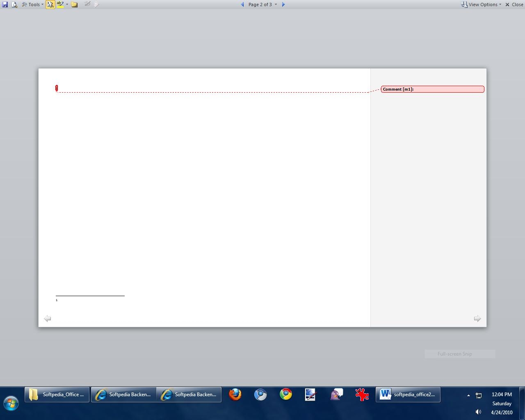This screenshot has width=525, height=420.
Task: Open Print Preview with the magnifier page icon
Action: [14, 5]
